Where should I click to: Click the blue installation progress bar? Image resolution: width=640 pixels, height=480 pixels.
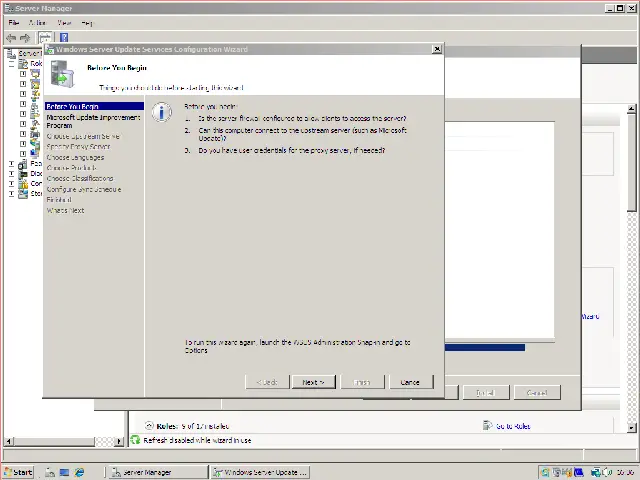[485, 347]
